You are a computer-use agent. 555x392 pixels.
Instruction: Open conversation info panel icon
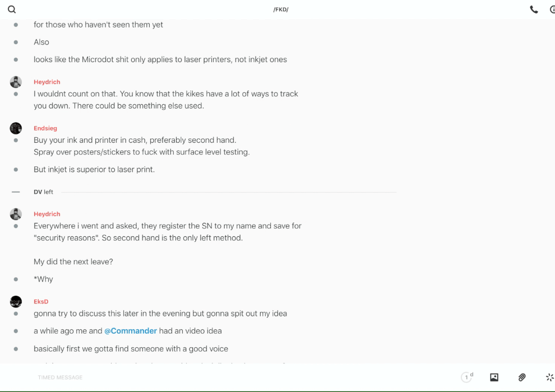[x=552, y=10]
